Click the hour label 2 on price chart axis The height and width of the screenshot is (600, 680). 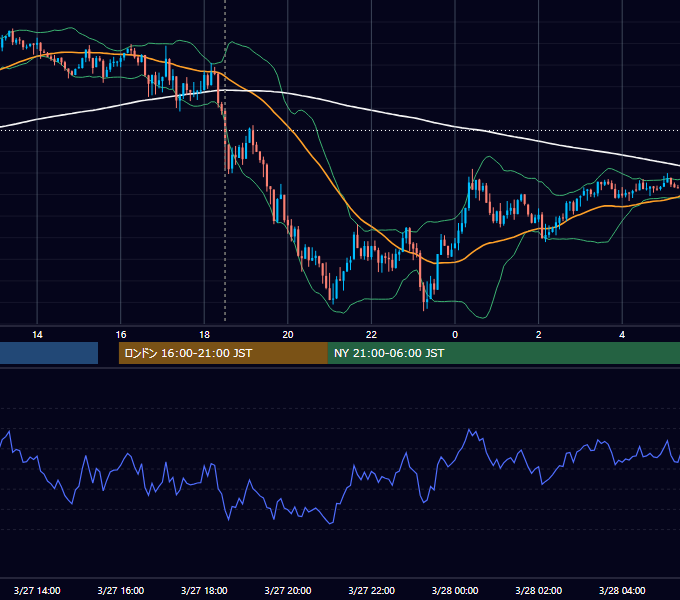point(539,335)
